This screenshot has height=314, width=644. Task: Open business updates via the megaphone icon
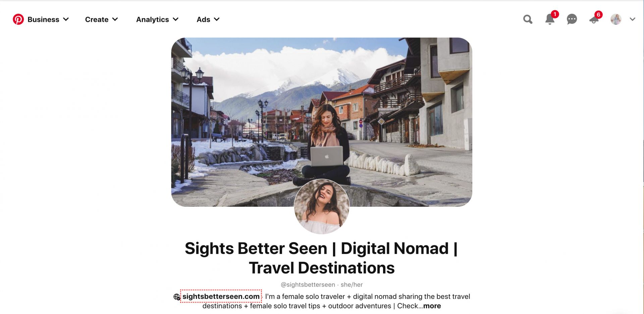(594, 20)
